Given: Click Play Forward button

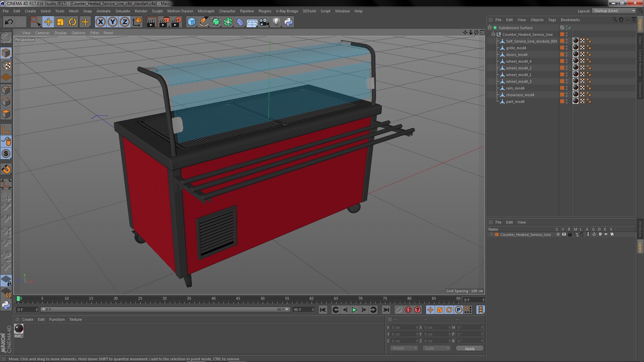Looking at the screenshot, I should pos(354,310).
